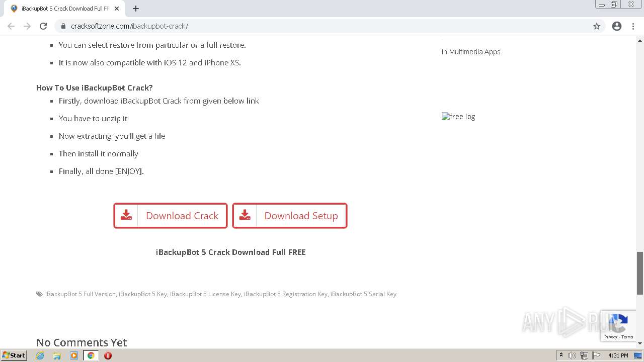Click the 'No Comments Yet' heading

[82, 342]
